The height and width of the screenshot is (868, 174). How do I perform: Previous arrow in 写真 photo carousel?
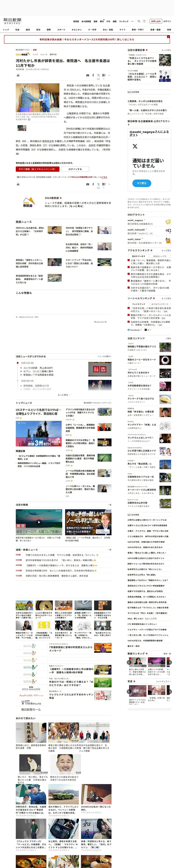click(129, 692)
